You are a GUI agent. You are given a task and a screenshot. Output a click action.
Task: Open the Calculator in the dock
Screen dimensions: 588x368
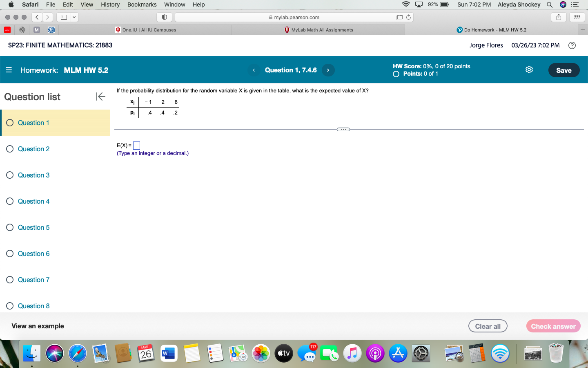477,353
